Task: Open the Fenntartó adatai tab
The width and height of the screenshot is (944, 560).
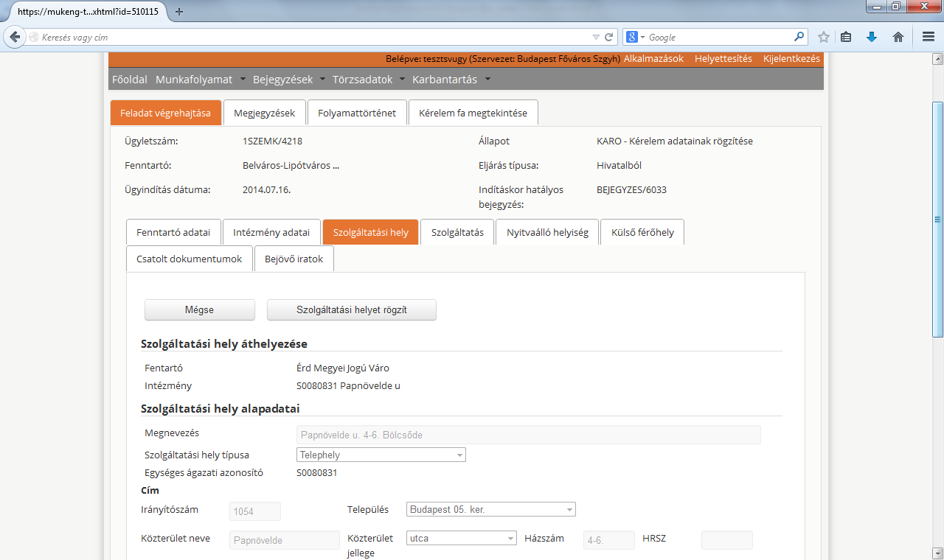Action: tap(173, 232)
